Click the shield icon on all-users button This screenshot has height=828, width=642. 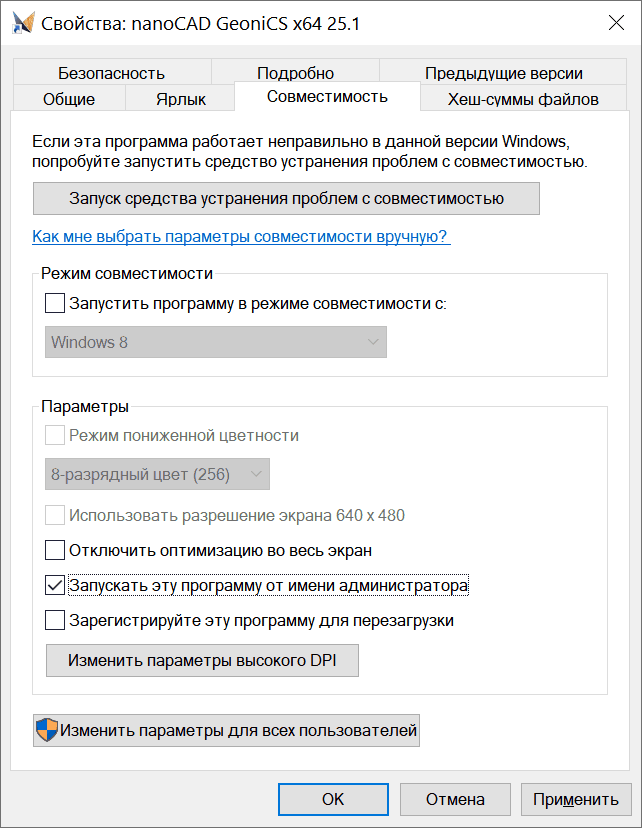coord(47,731)
